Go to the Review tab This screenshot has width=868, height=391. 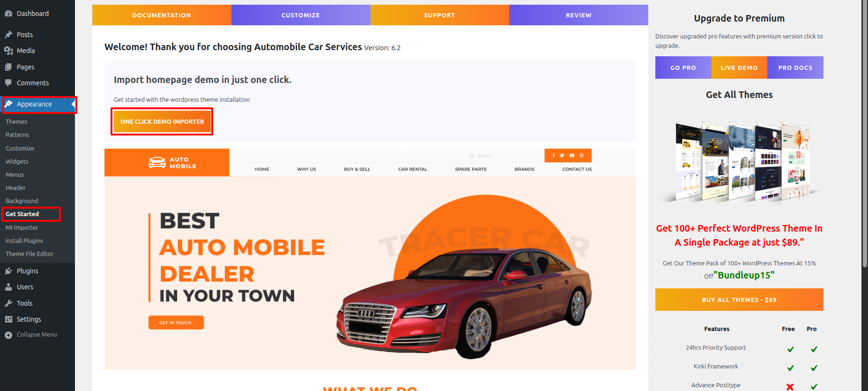[579, 15]
